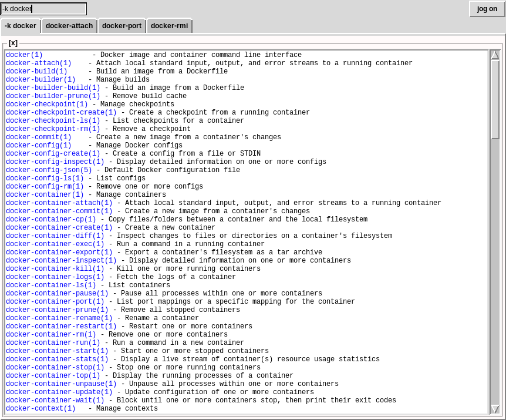Open the docker-build(1) link

point(36,71)
